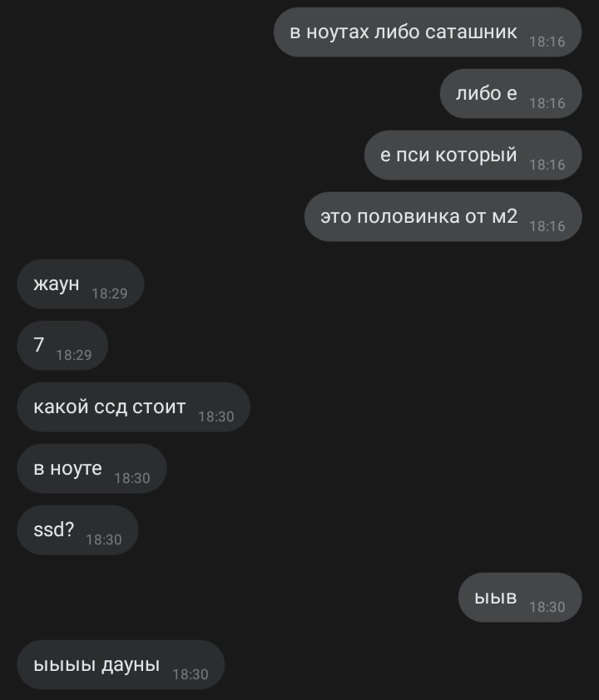Select the incoming 'жаун' message

pyautogui.click(x=81, y=284)
